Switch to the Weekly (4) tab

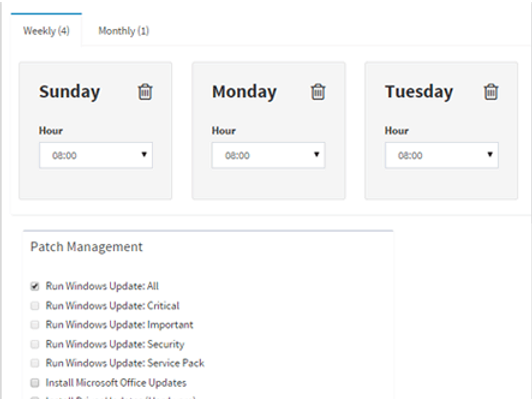[x=46, y=31]
